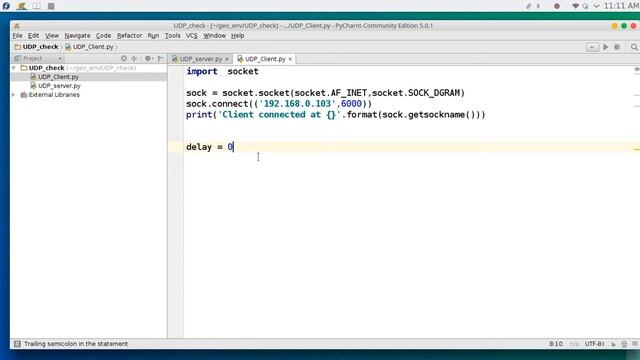The height and width of the screenshot is (360, 640).
Task: Place cursor on 'import socket' line
Action: (x=222, y=71)
